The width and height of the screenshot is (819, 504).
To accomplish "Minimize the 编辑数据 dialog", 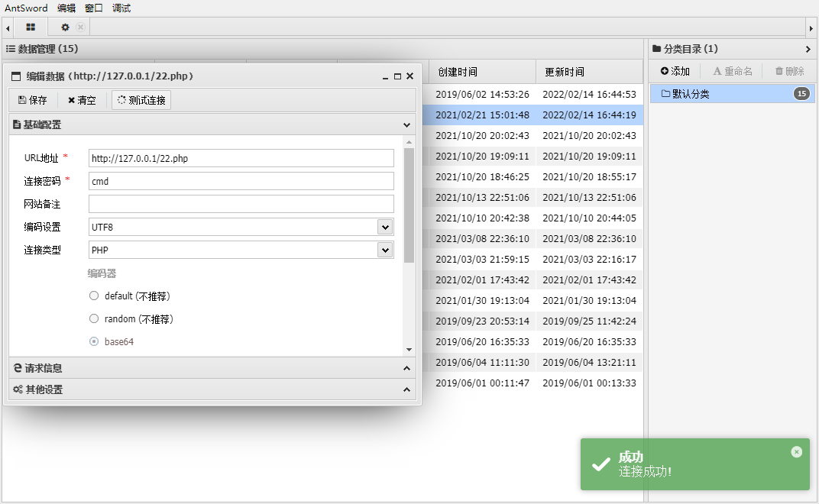I will pyautogui.click(x=385, y=77).
